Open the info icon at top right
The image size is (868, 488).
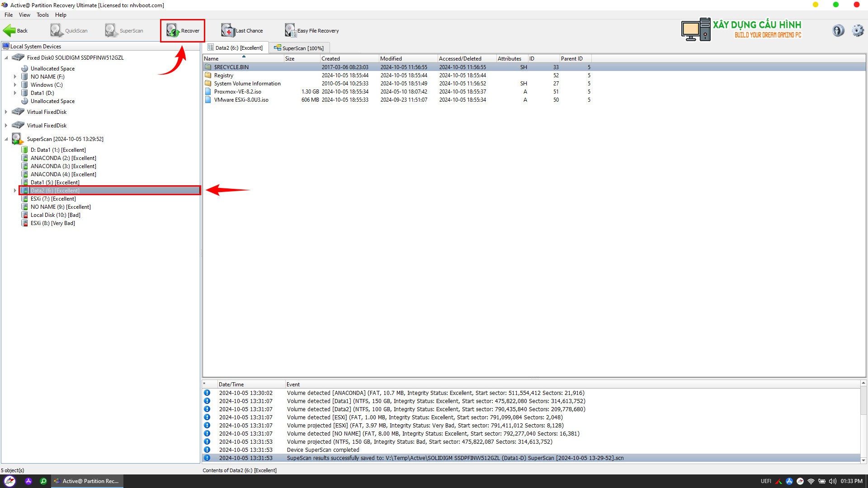pyautogui.click(x=838, y=30)
